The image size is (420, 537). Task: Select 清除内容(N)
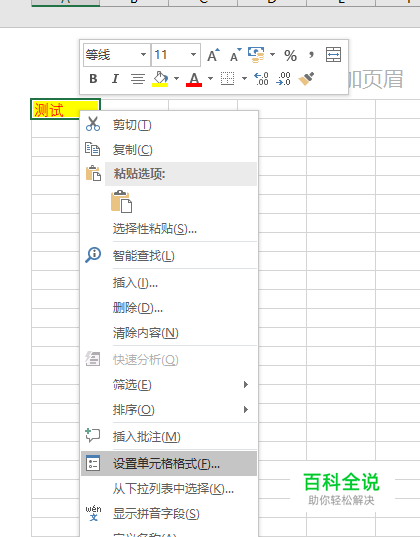click(x=169, y=333)
